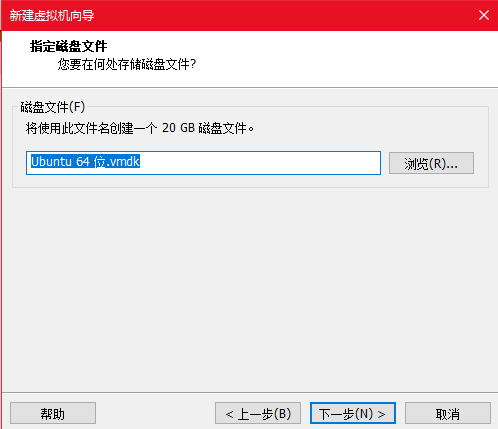Go to 下一步(N) step
Viewport: 498px width, 429px height.
[x=353, y=413]
